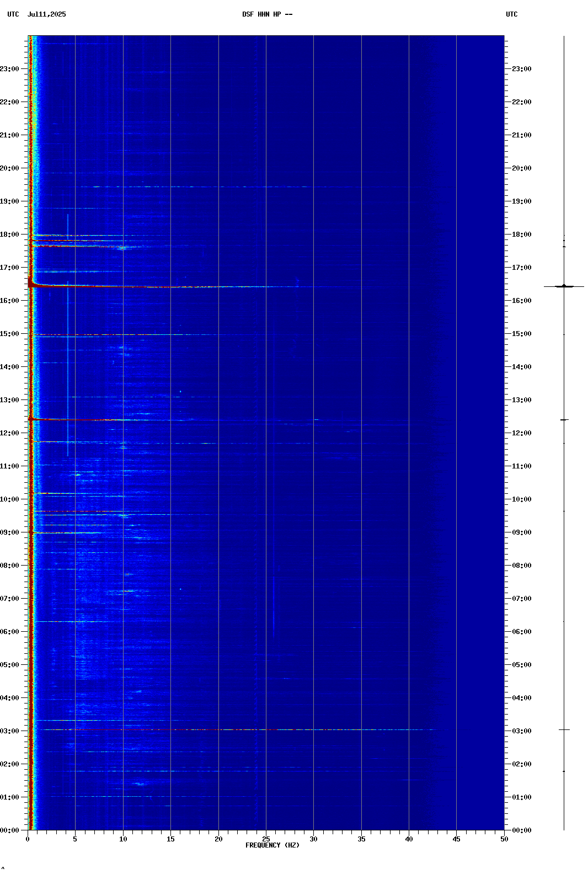
Task: Click 00:00 on the right time axis
Action: (522, 830)
